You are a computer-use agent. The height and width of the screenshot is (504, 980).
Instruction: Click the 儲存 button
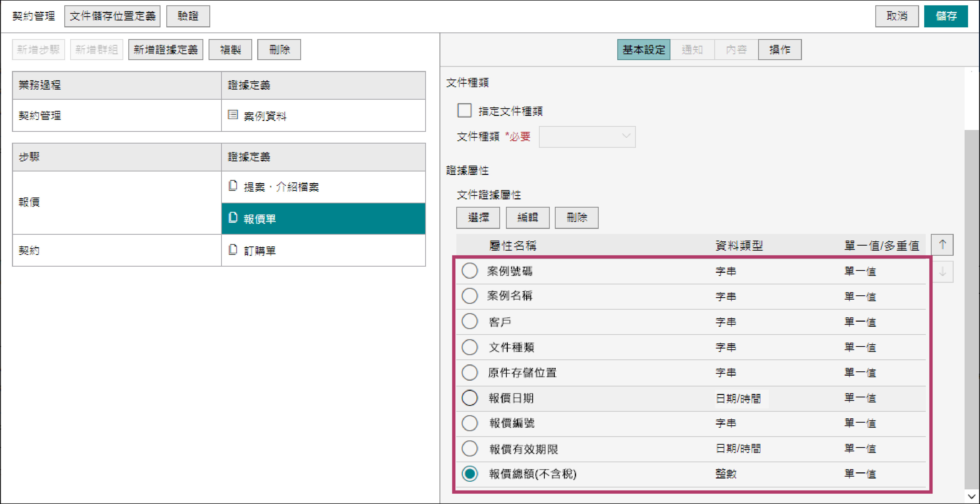pyautogui.click(x=945, y=16)
